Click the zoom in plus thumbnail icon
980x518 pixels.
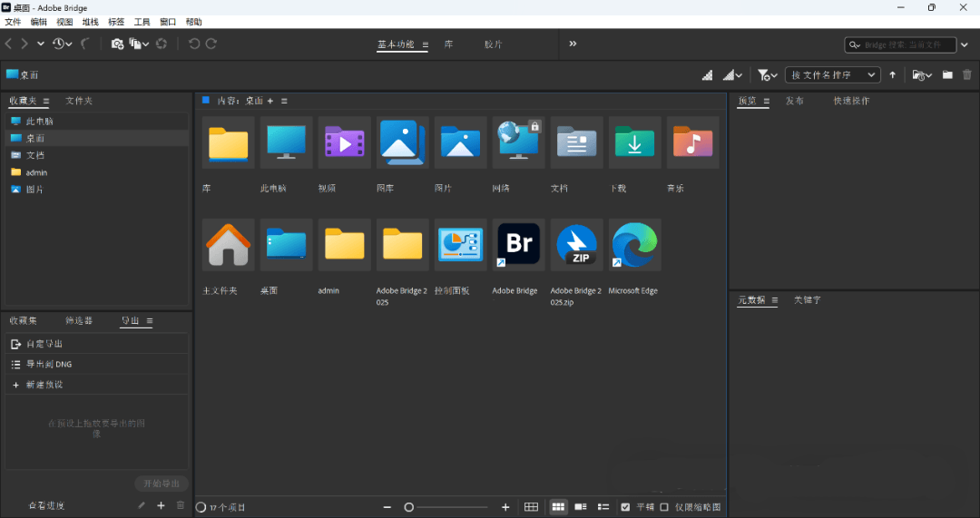point(505,507)
